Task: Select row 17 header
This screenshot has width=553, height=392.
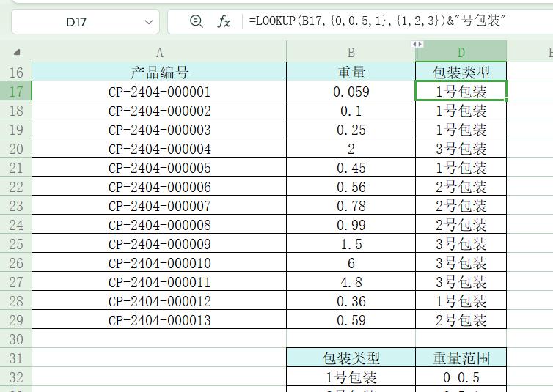Action: [16, 91]
